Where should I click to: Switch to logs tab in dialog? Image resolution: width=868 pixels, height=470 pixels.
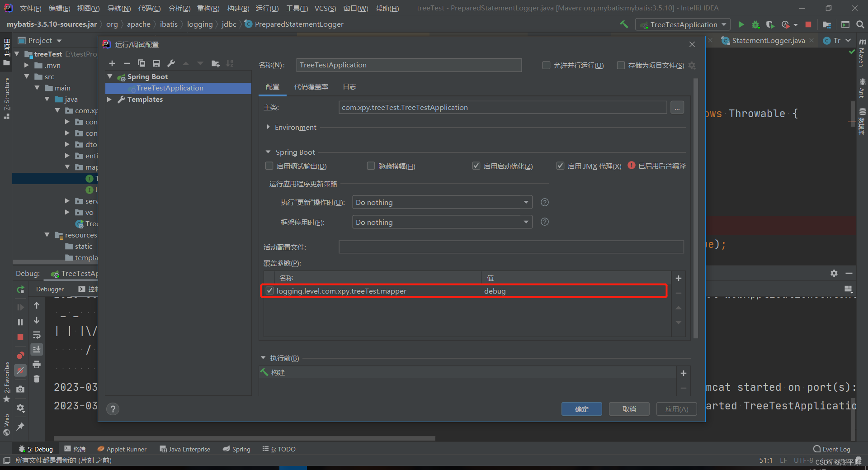[x=349, y=87]
